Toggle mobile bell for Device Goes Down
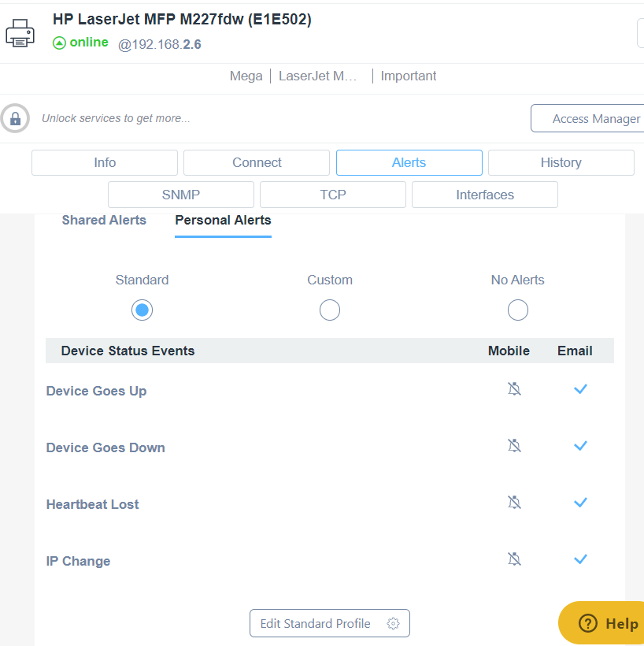 (514, 446)
